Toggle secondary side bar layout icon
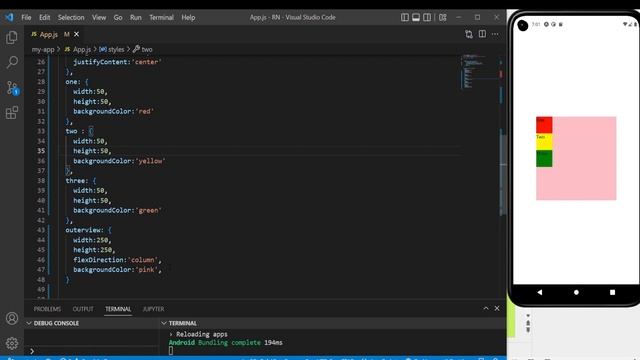 [x=427, y=17]
